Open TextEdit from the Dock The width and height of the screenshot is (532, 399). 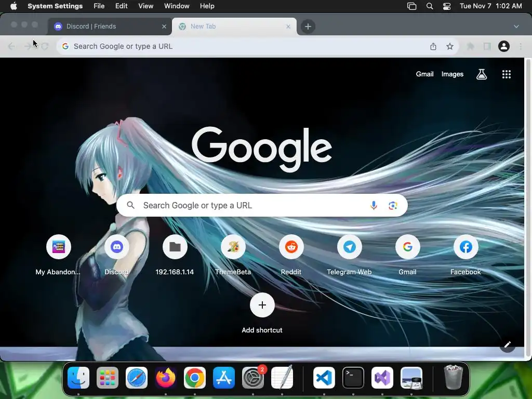282,377
